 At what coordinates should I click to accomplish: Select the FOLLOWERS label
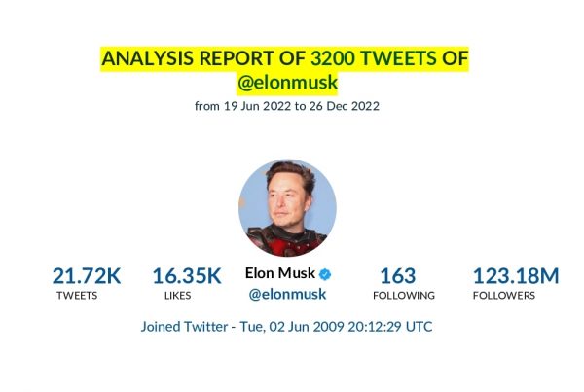coord(504,296)
